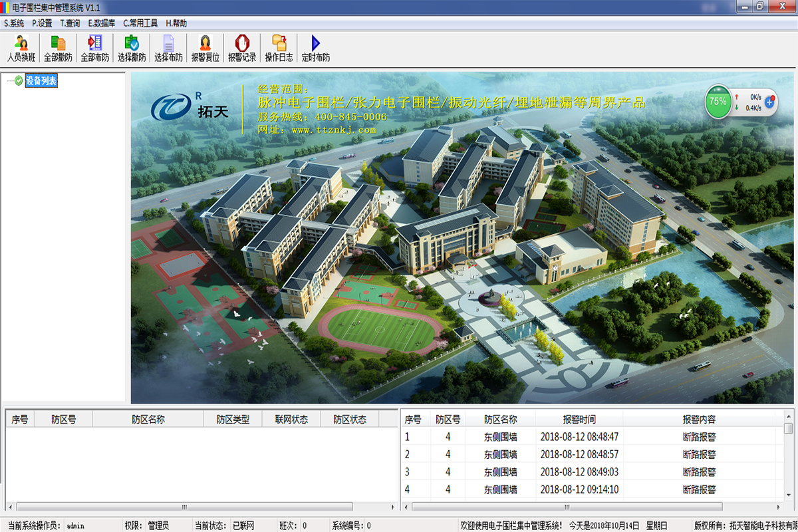Click the 报警时间 column header

[579, 420]
